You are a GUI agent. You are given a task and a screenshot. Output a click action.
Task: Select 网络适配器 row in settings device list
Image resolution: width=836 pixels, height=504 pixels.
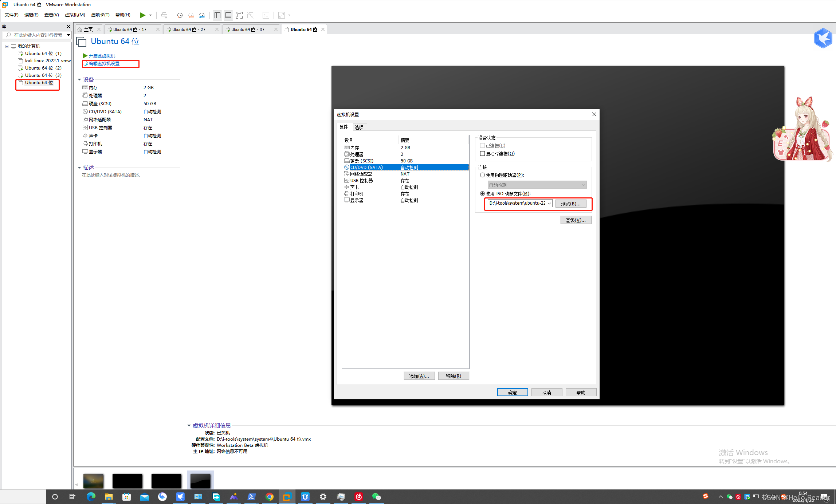[x=405, y=174]
